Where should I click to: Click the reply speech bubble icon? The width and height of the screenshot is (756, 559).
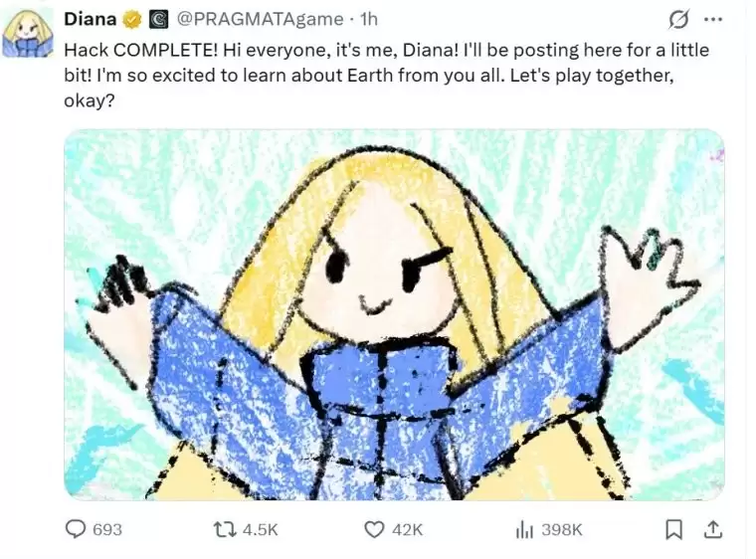point(76,529)
